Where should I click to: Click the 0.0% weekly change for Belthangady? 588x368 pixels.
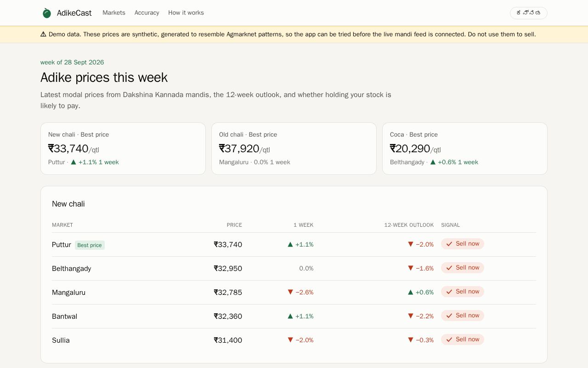[x=306, y=268]
